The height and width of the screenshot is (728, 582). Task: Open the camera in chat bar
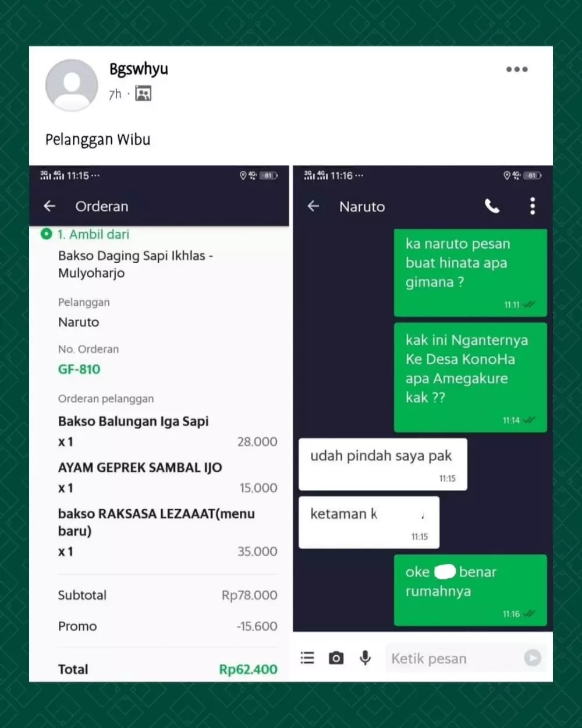(336, 658)
